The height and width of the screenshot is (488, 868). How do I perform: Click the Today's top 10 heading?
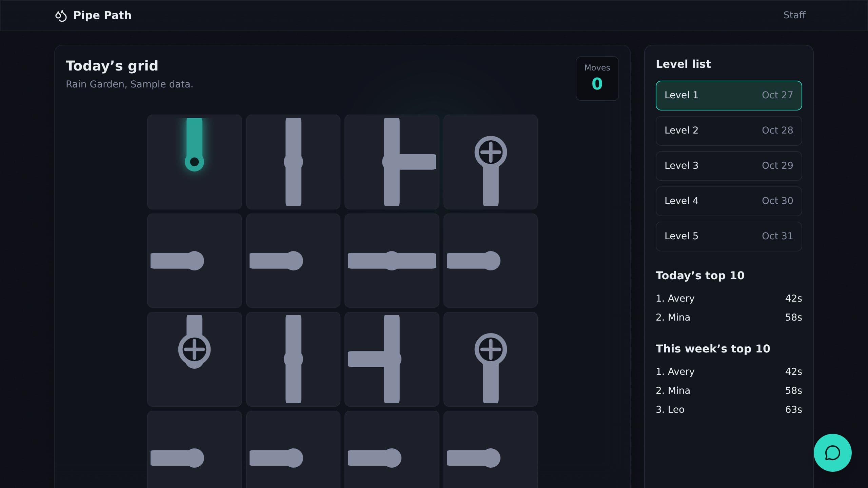tap(700, 276)
